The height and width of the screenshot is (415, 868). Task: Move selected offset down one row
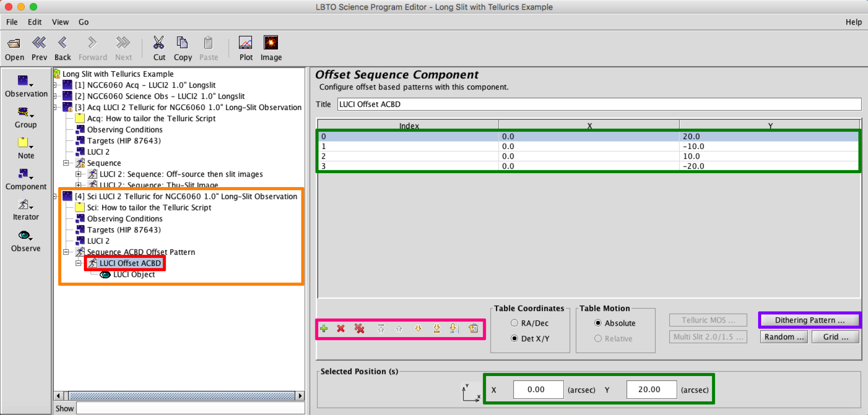click(x=418, y=329)
